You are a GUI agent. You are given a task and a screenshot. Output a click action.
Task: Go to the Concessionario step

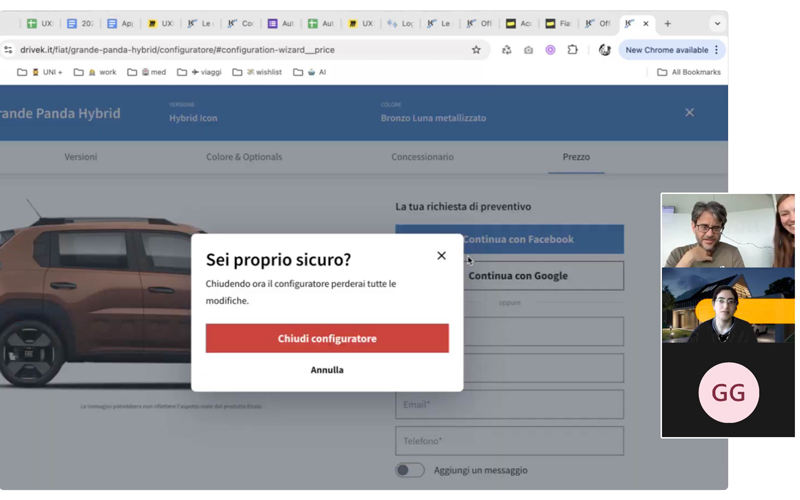[x=422, y=157]
